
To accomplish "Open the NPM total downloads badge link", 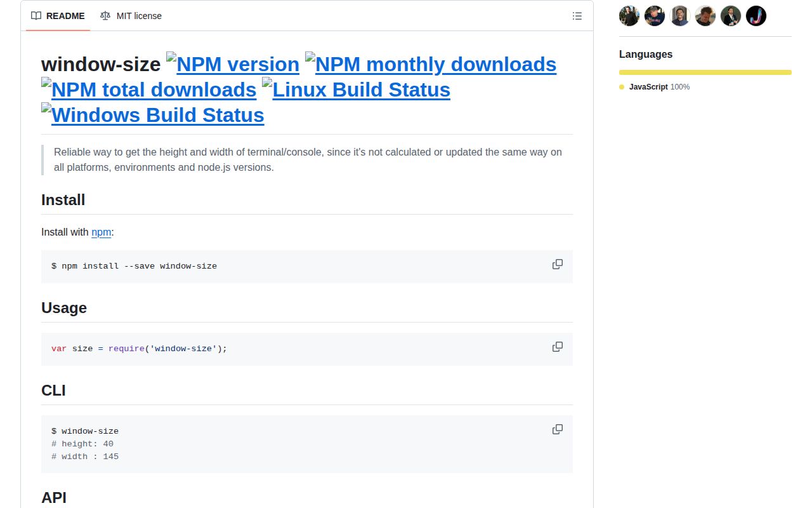I will pyautogui.click(x=149, y=89).
